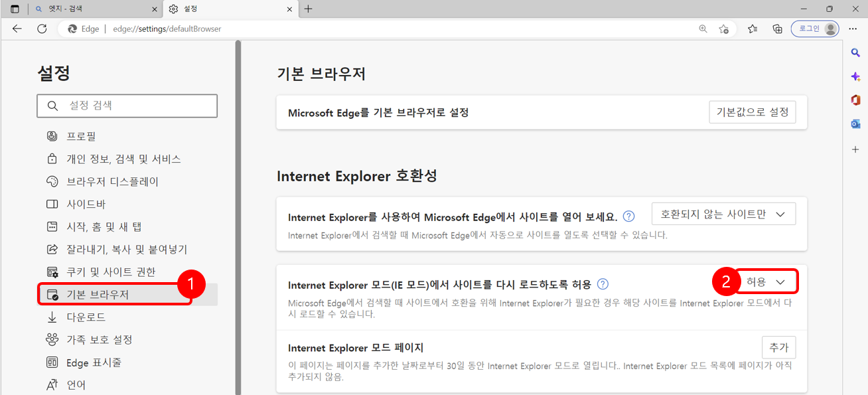The height and width of the screenshot is (395, 868).
Task: Open a new tab with plus button
Action: (308, 9)
